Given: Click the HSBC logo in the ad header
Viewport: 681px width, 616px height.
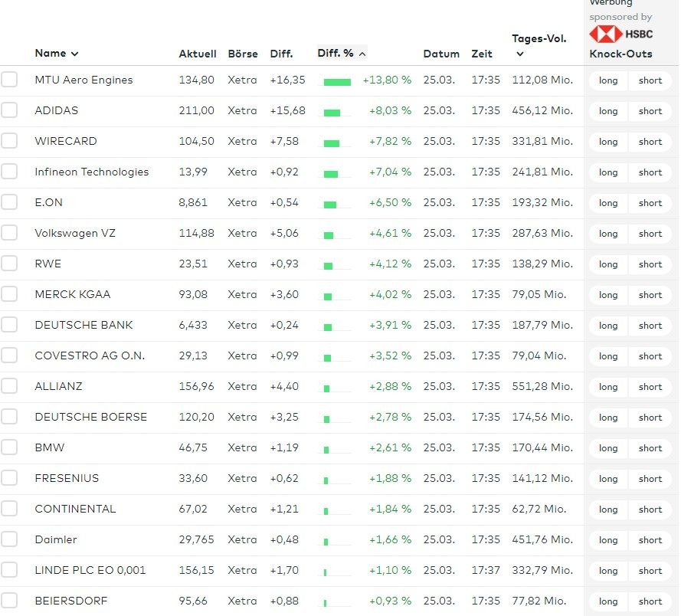Looking at the screenshot, I should [621, 34].
